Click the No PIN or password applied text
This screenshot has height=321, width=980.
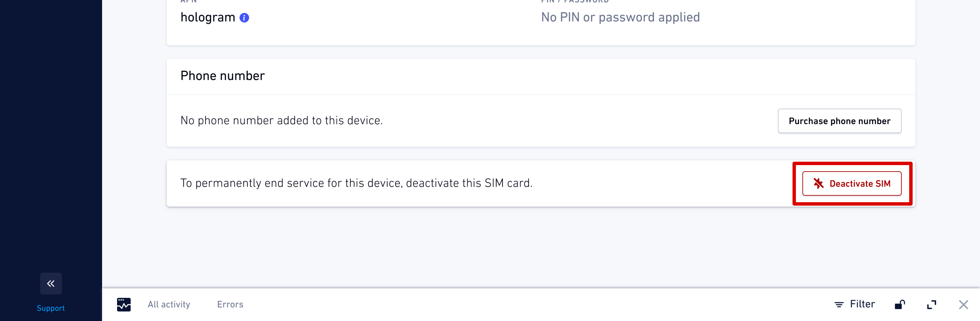(x=620, y=17)
